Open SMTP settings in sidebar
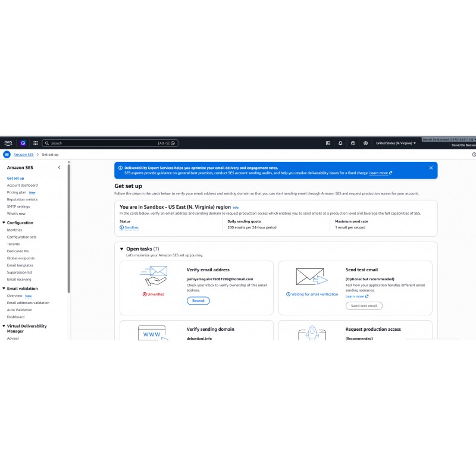476x476 pixels. pyautogui.click(x=18, y=206)
